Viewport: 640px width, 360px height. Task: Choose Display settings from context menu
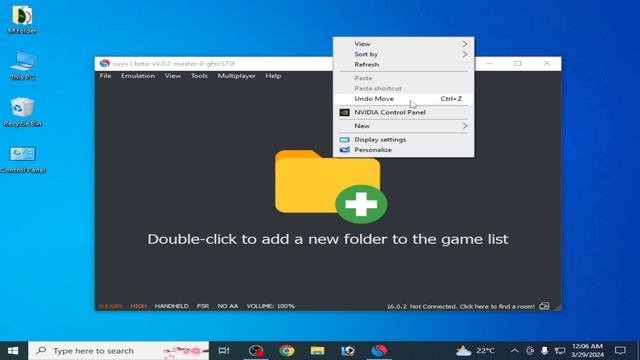tap(404, 140)
